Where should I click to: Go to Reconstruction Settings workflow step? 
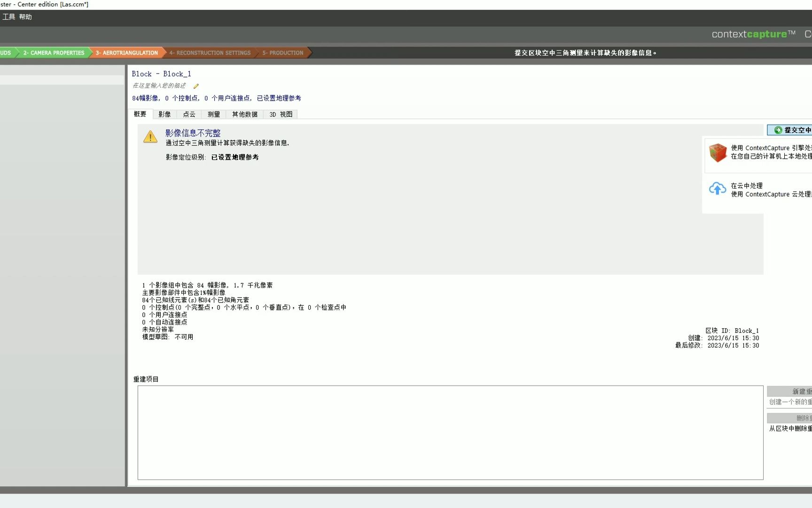point(210,53)
